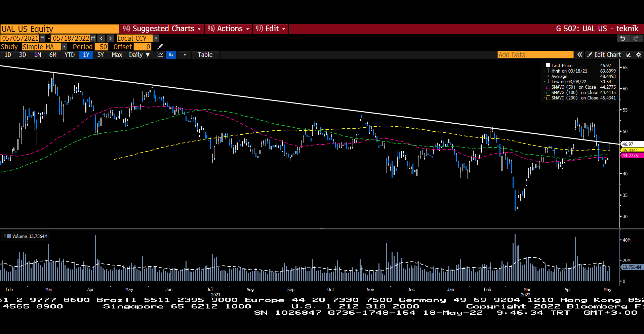
Task: Select the 1M range tab
Action: pos(38,54)
